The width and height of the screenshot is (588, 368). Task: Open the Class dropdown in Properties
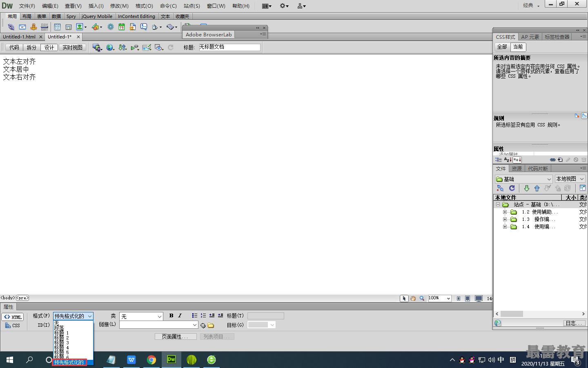tap(141, 316)
